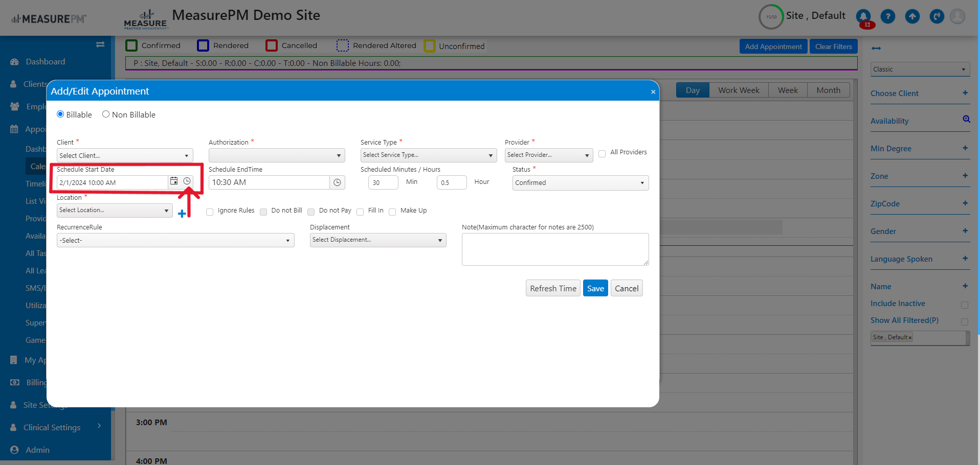Click the Clear Filters button
The height and width of the screenshot is (465, 980).
coord(834,46)
